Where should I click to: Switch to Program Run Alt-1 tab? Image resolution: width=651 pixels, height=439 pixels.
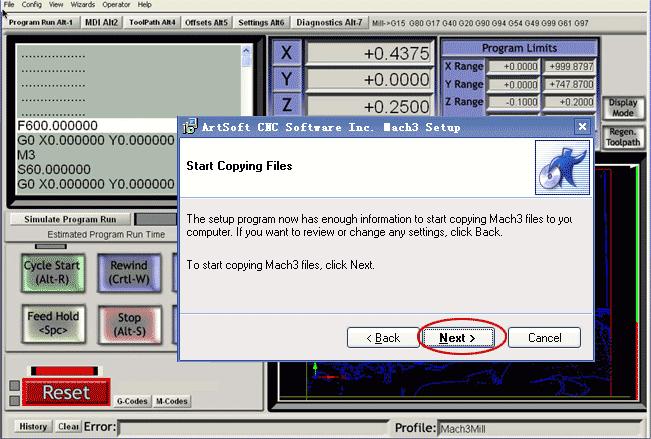coord(41,22)
